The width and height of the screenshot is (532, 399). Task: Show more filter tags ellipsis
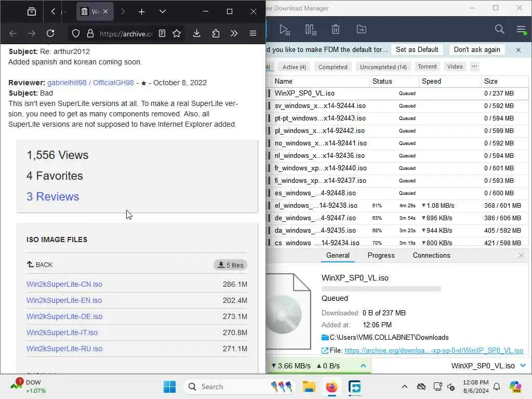point(474,66)
